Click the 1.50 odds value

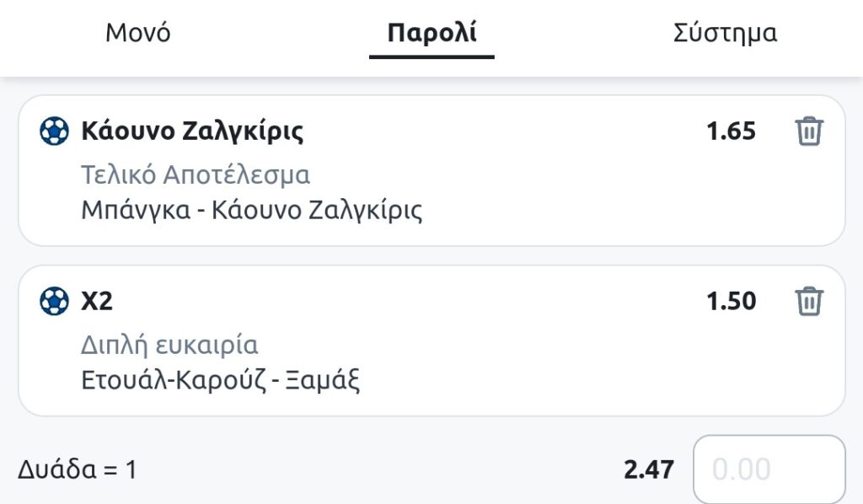pyautogui.click(x=731, y=301)
